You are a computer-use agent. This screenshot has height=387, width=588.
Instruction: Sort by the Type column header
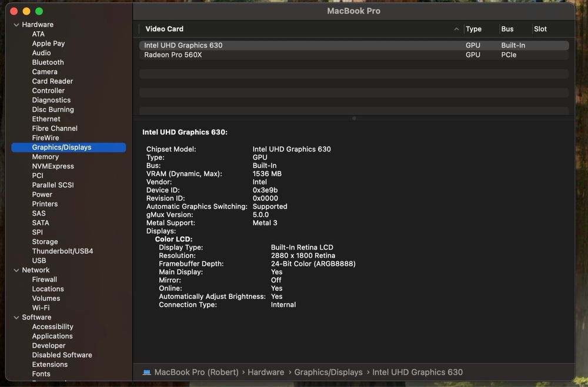click(x=473, y=29)
